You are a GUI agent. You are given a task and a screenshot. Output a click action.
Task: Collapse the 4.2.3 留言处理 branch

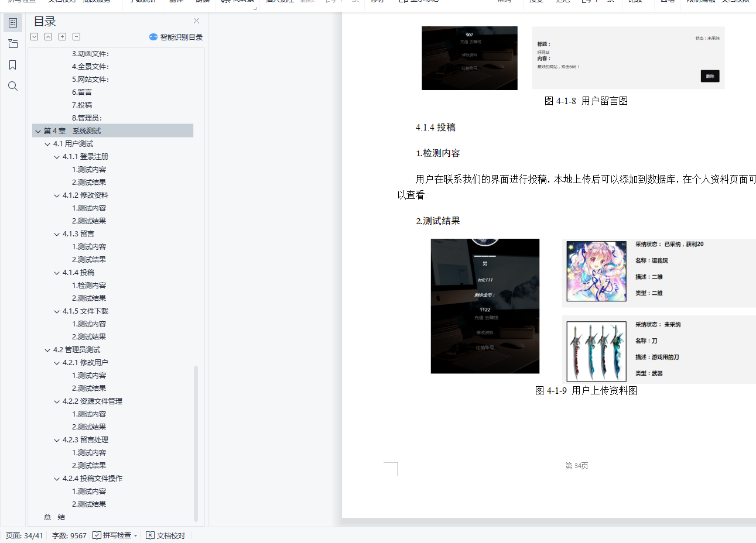[57, 440]
